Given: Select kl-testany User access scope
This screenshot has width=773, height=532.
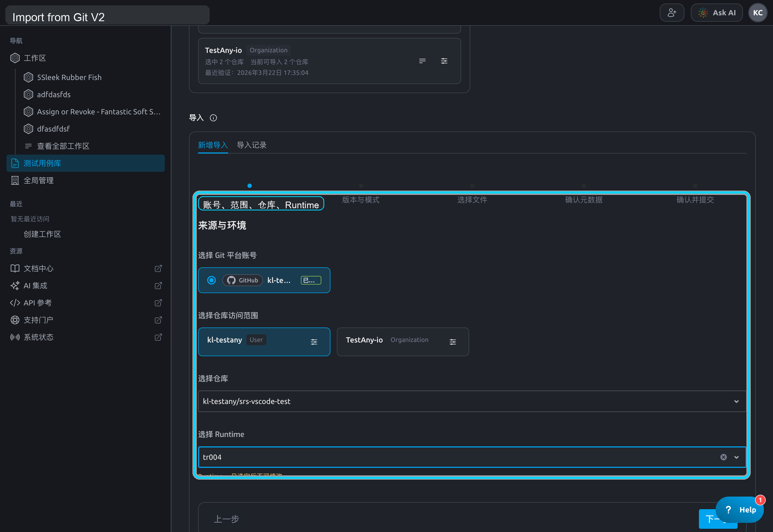Looking at the screenshot, I should click(264, 342).
